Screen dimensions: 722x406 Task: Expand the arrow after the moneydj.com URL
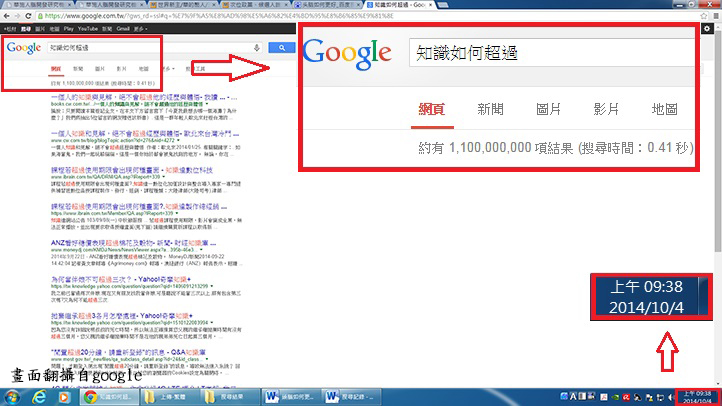tap(201, 249)
